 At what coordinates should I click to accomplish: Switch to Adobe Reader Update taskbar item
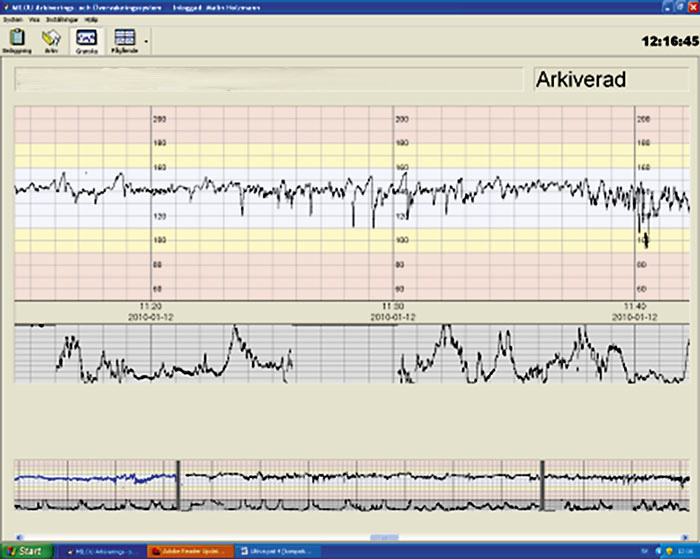[x=191, y=551]
